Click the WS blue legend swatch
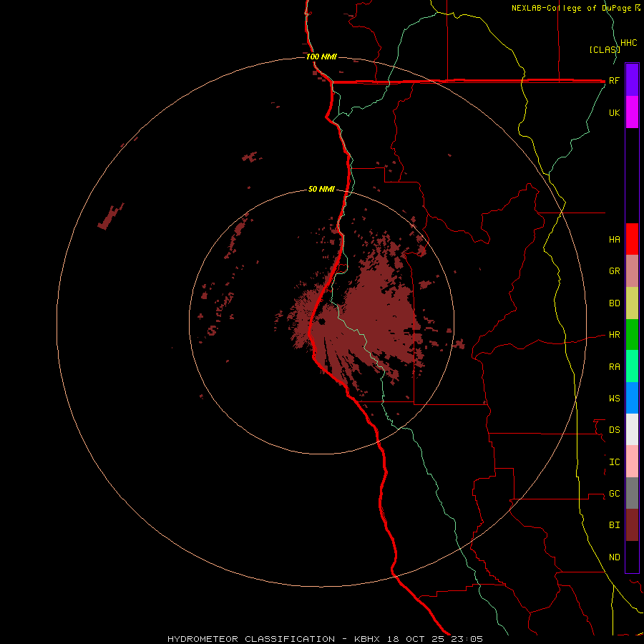 tap(632, 398)
